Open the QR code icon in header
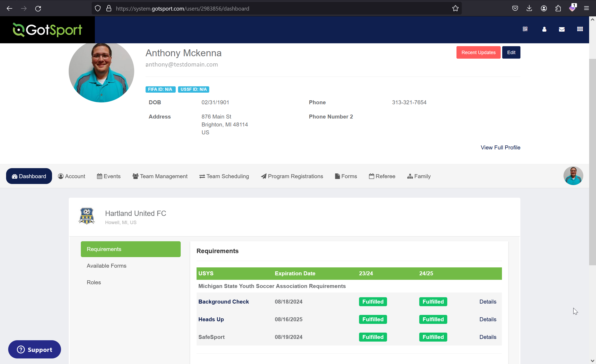 (525, 29)
